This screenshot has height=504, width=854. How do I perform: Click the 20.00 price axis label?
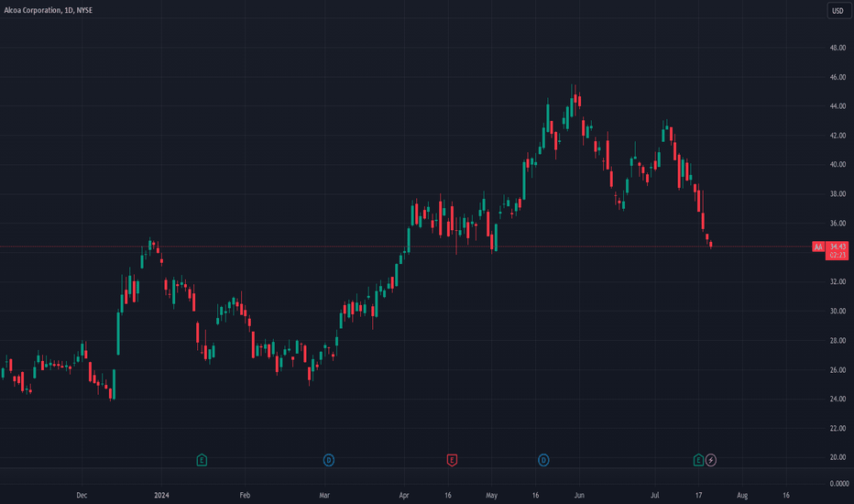[x=838, y=457]
